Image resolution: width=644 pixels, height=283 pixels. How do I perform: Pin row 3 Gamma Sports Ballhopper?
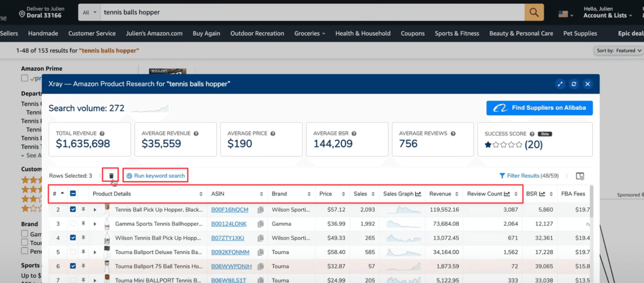tap(83, 224)
